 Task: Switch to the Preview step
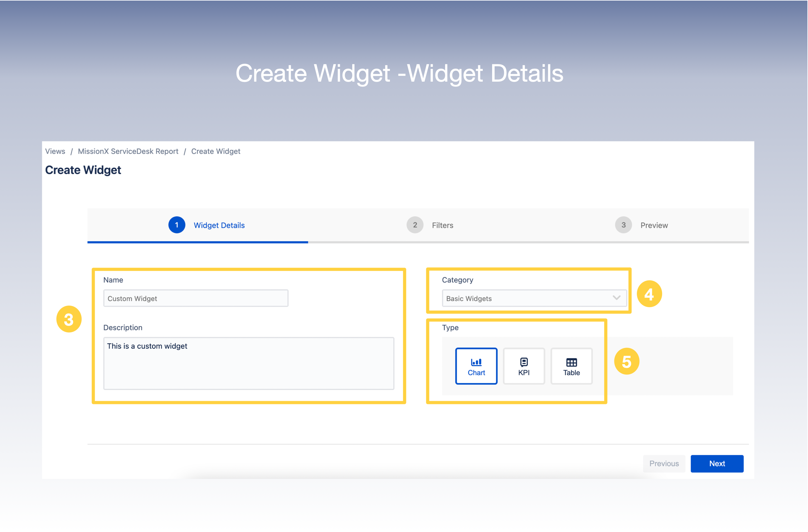[x=654, y=225]
